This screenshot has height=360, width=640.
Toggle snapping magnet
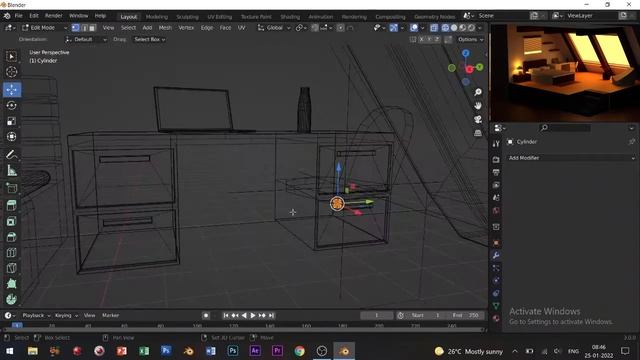pyautogui.click(x=315, y=28)
